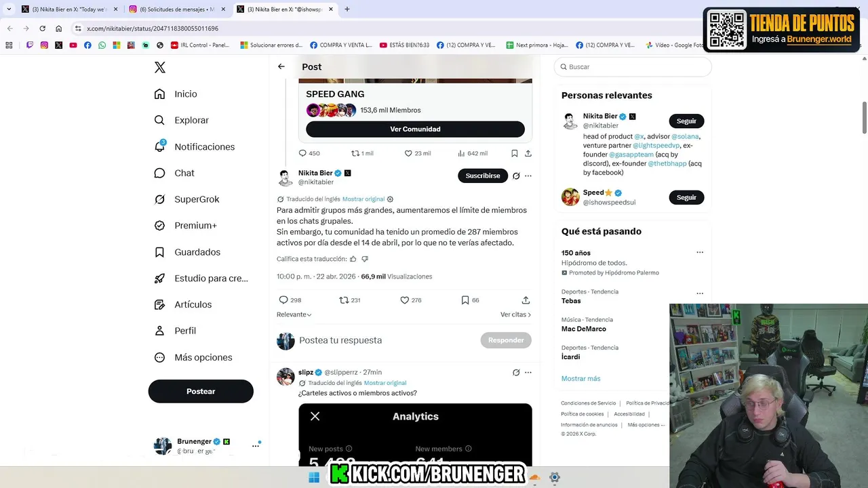Follow Speed with Seguir button
868x488 pixels.
pos(686,197)
